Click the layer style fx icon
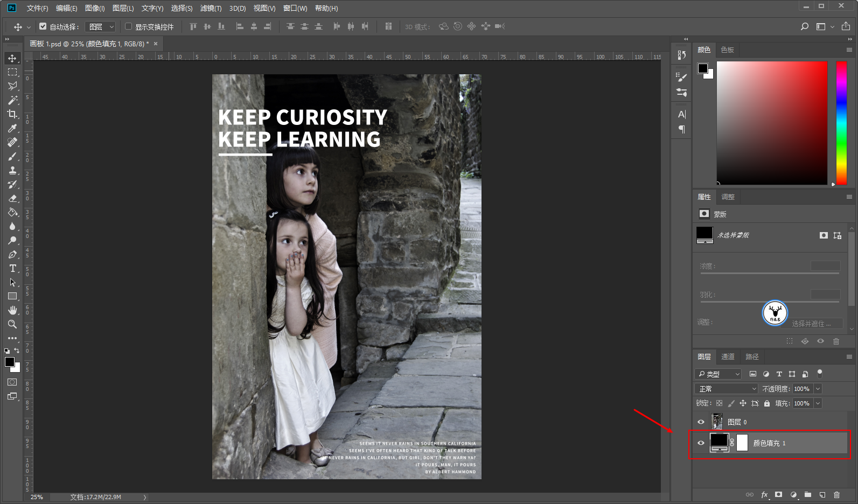This screenshot has width=858, height=504. (x=764, y=494)
